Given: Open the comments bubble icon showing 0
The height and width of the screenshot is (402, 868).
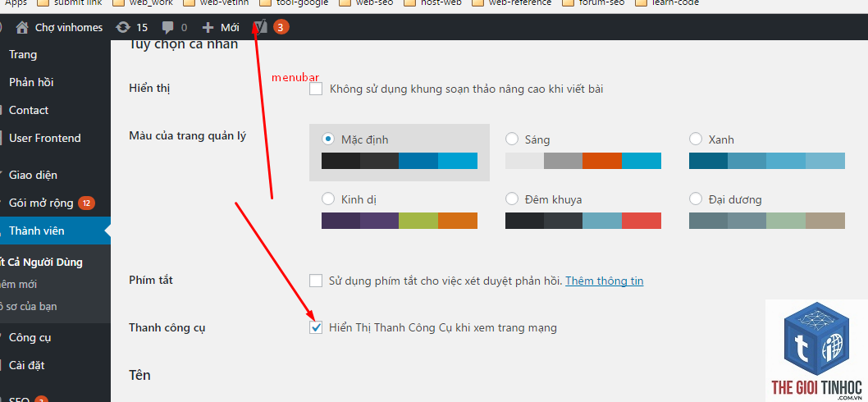Looking at the screenshot, I should click(167, 27).
